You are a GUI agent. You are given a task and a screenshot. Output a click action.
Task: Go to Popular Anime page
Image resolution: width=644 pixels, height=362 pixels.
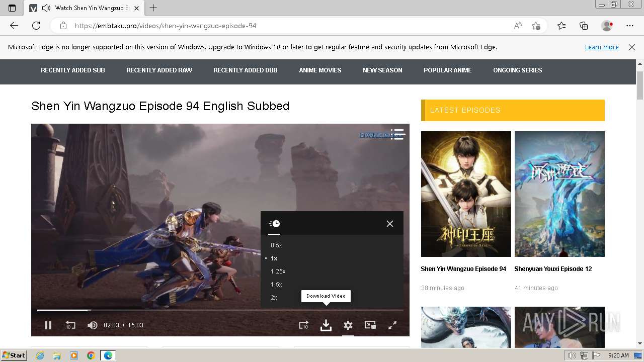(x=448, y=70)
